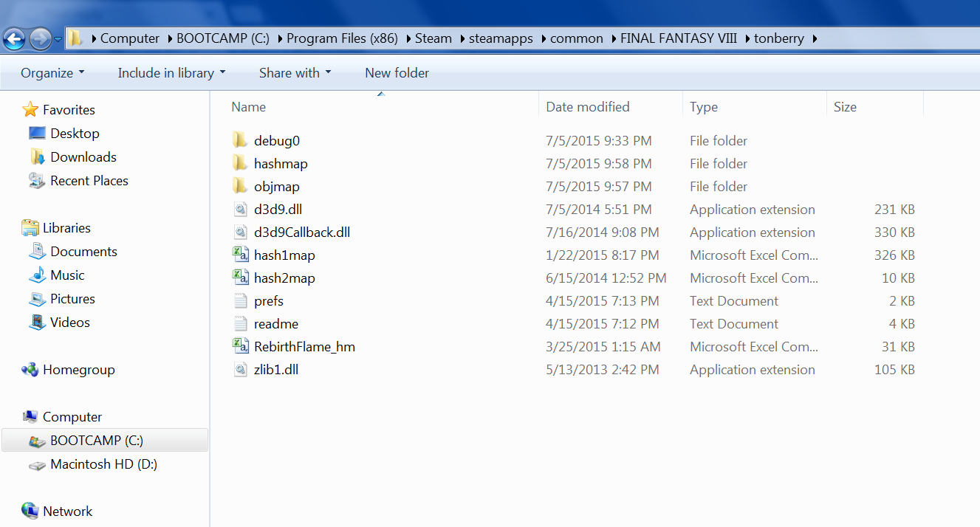Screen dimensions: 980x527
Task: Select the file name RebirthFlame_hm
Action: tap(304, 346)
